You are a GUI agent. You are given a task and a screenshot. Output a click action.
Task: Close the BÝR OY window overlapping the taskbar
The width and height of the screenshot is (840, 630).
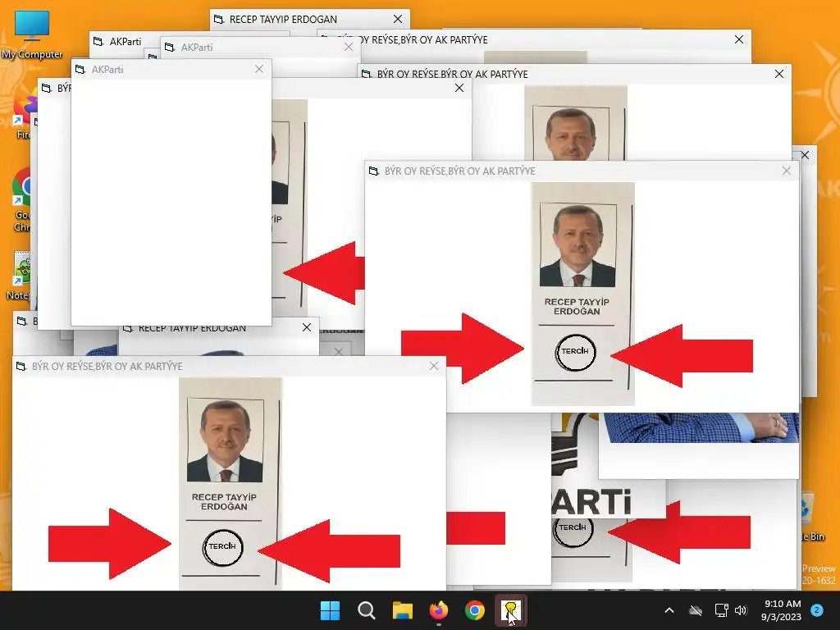(x=434, y=366)
